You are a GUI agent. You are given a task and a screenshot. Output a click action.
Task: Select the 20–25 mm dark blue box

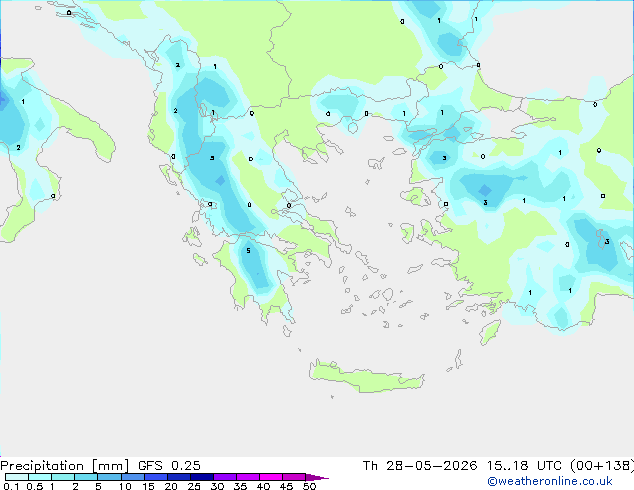point(178,477)
